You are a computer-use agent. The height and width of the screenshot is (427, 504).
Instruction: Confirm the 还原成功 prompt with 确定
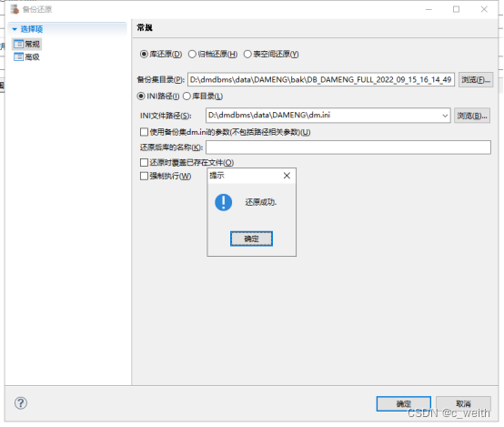[251, 239]
